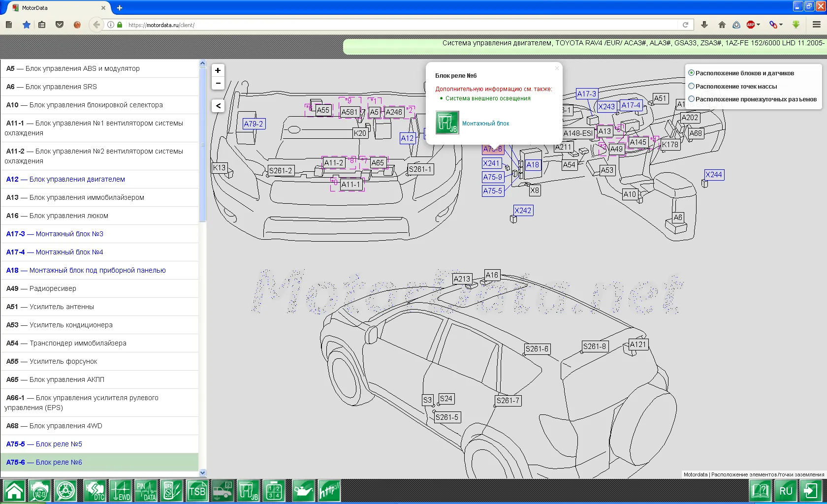
Task: Select A12 — Блок управления двигателем in list
Action: click(99, 179)
